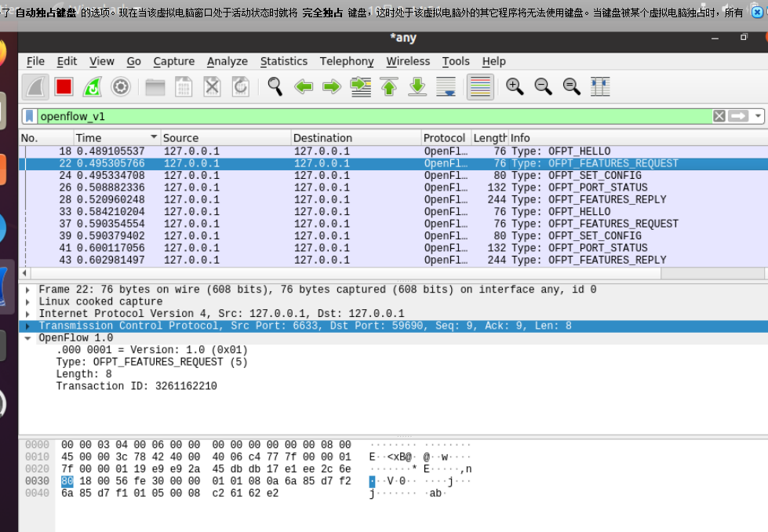Open the Wireless menu
Viewport: 768px width, 532px height.
(x=408, y=61)
